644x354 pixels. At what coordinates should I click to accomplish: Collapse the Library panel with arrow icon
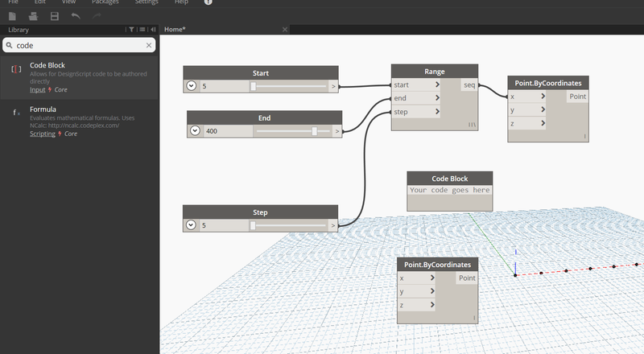tap(153, 30)
